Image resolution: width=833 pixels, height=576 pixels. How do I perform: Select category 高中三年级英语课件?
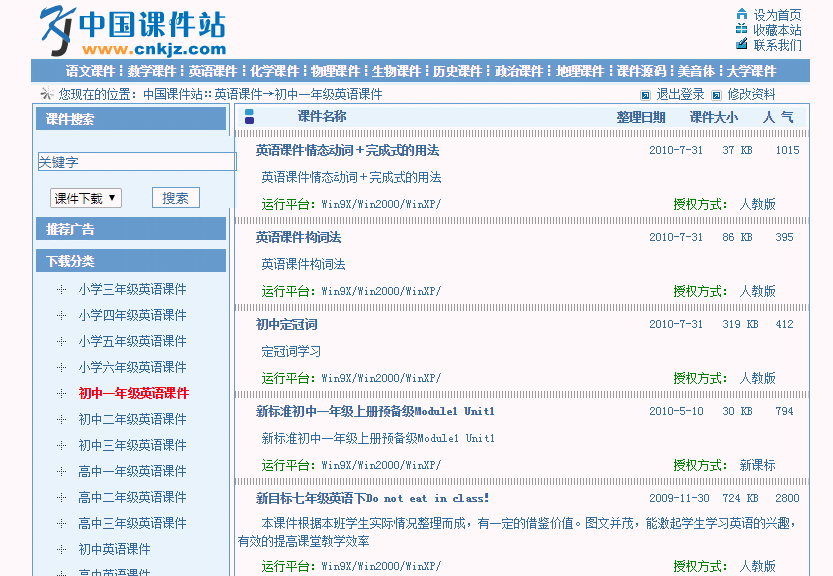[132, 524]
